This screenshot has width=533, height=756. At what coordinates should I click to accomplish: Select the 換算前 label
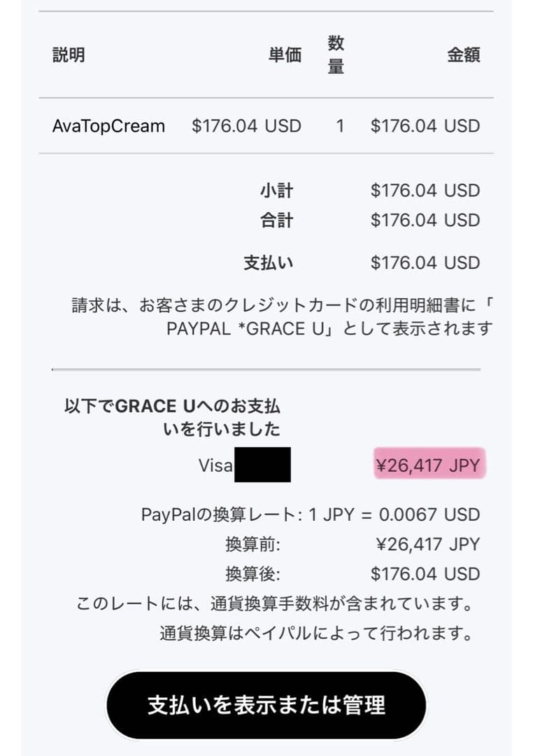pos(253,545)
